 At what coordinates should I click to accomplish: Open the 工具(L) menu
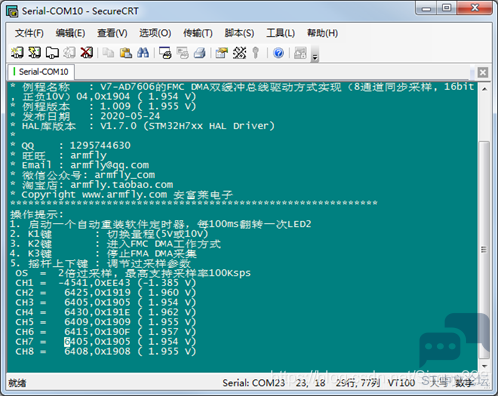pos(280,33)
